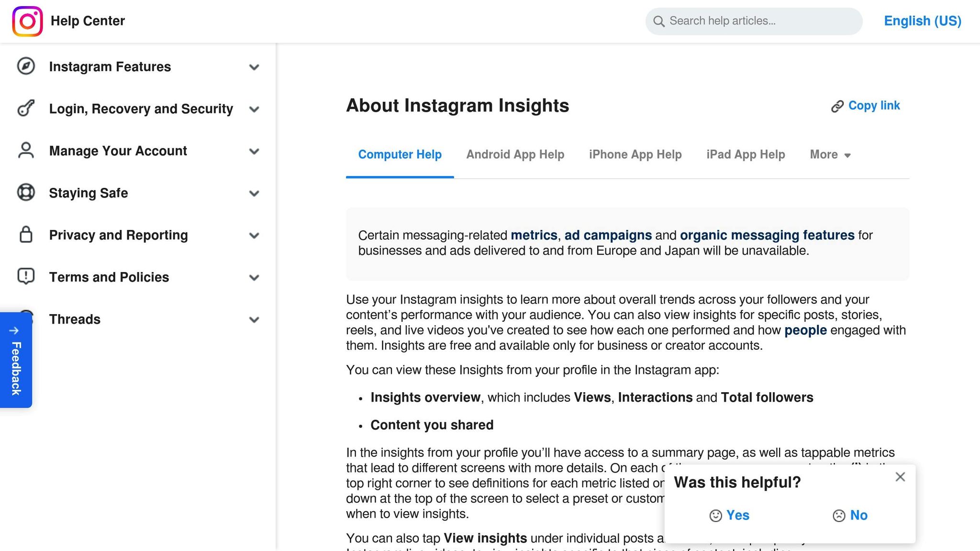This screenshot has width=980, height=551.
Task: Click the magnifying glass in the search bar
Action: click(659, 22)
